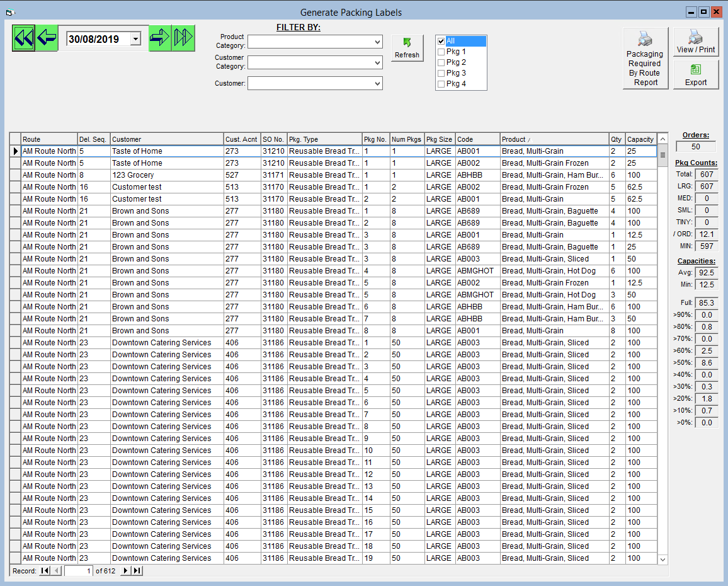Screen dimensions: 728x586
Task: Sort by the Pkg No. column header
Action: (375, 139)
